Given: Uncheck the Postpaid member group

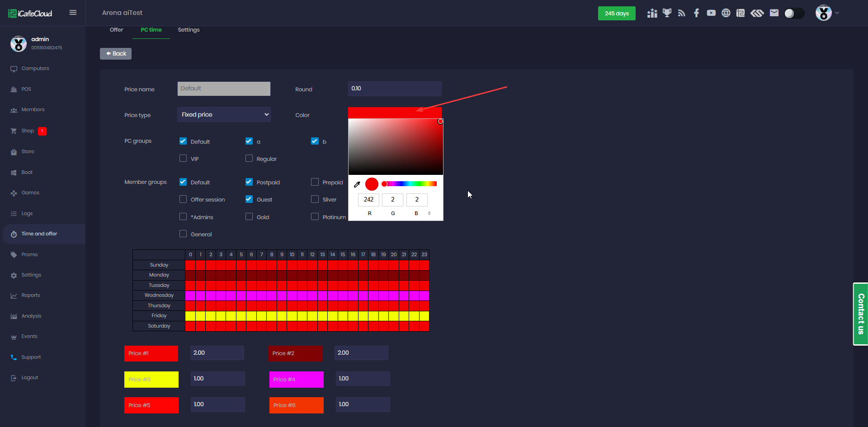Looking at the screenshot, I should coord(249,182).
